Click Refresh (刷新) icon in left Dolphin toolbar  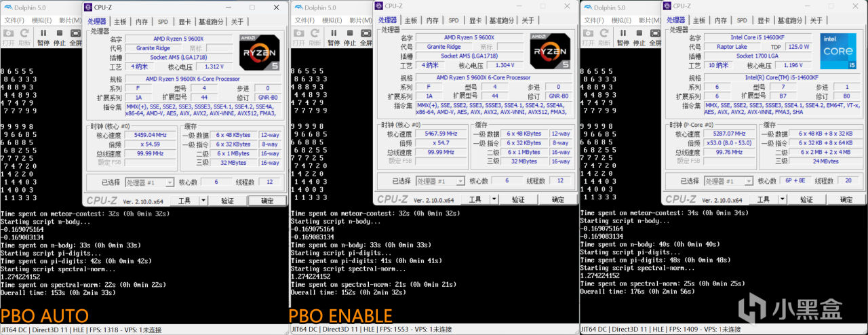pos(24,33)
